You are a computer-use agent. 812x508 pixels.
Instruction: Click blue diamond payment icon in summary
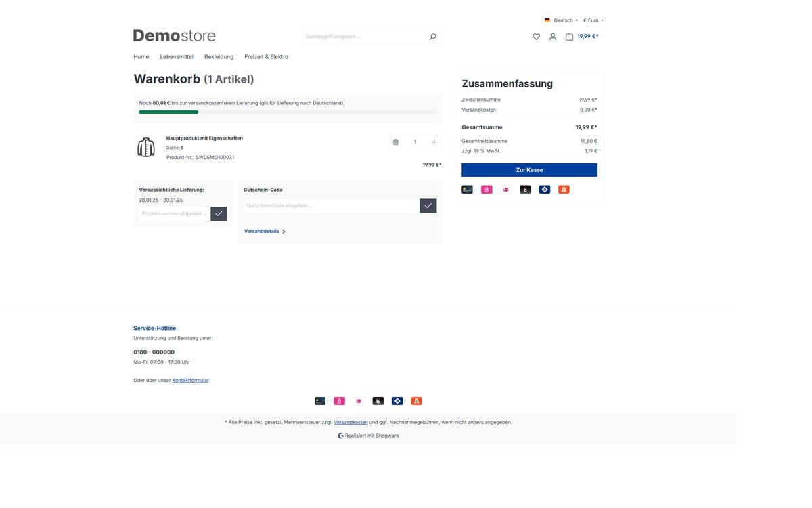click(x=545, y=190)
